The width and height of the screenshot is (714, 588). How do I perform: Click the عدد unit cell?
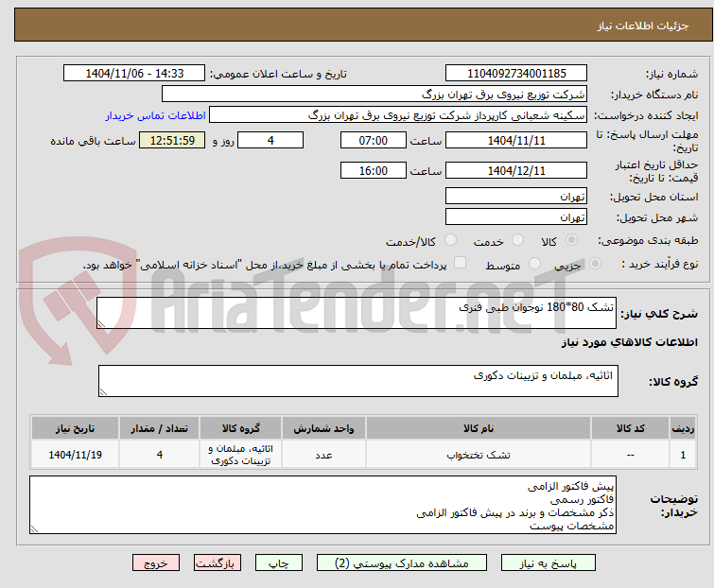pos(323,454)
